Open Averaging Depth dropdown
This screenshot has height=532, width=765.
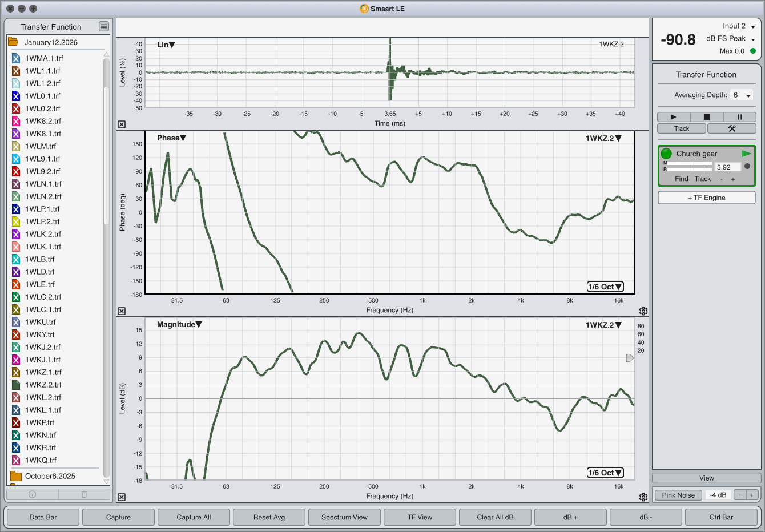click(742, 95)
